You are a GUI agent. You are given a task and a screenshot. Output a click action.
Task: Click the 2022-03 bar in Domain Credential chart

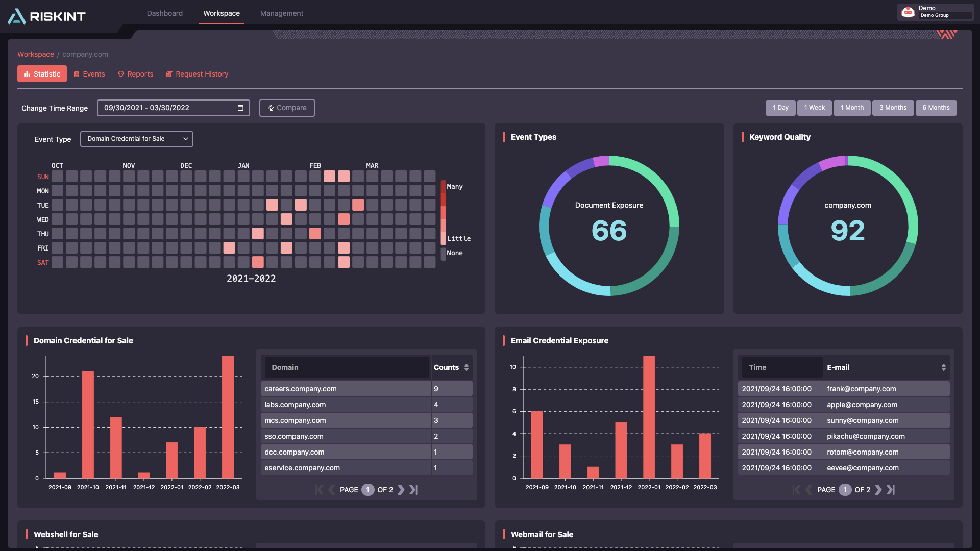tap(228, 416)
